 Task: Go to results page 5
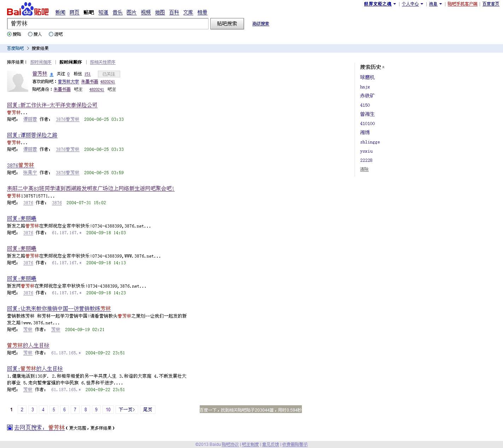coord(54,409)
